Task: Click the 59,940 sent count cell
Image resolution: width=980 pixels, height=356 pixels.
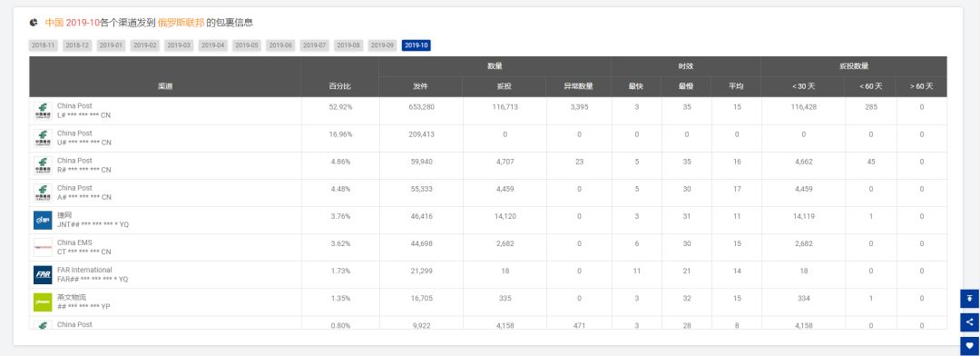Action: 421,162
